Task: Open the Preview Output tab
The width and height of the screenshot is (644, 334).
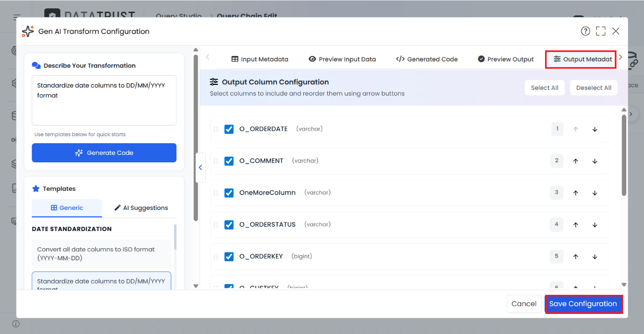Action: (506, 59)
